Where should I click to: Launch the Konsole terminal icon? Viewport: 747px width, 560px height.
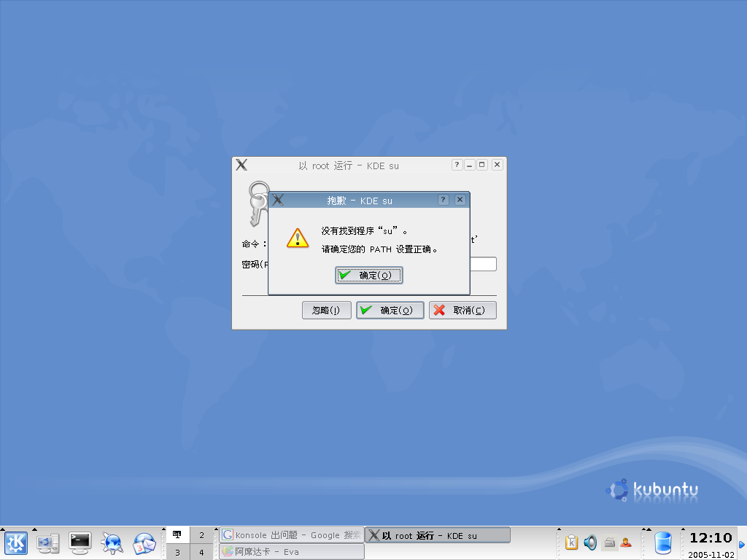(x=80, y=543)
